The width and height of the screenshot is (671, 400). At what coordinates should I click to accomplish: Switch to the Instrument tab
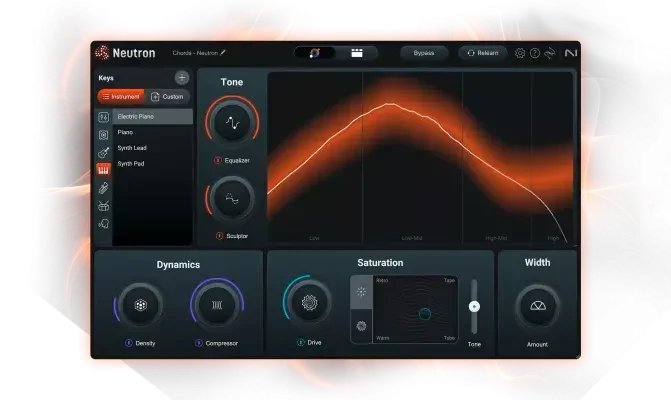pos(121,96)
